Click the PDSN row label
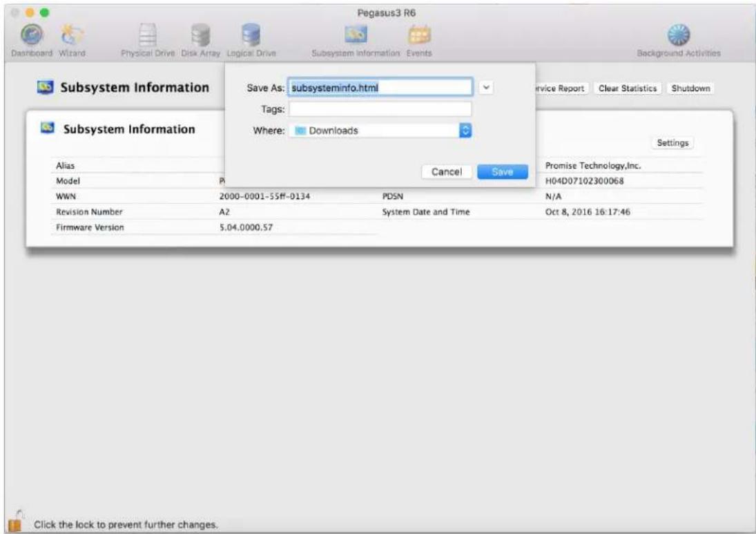Screen dimensions: 756x534 [x=392, y=196]
